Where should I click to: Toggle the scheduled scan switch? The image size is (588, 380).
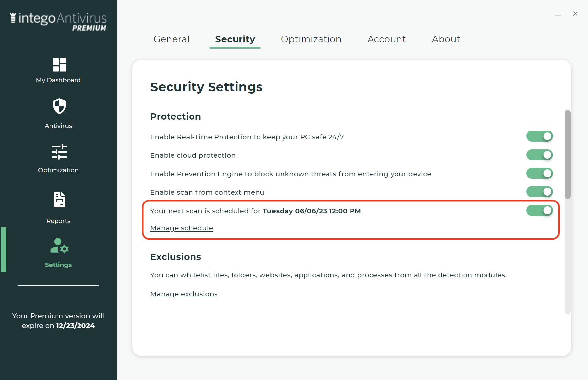click(x=539, y=210)
